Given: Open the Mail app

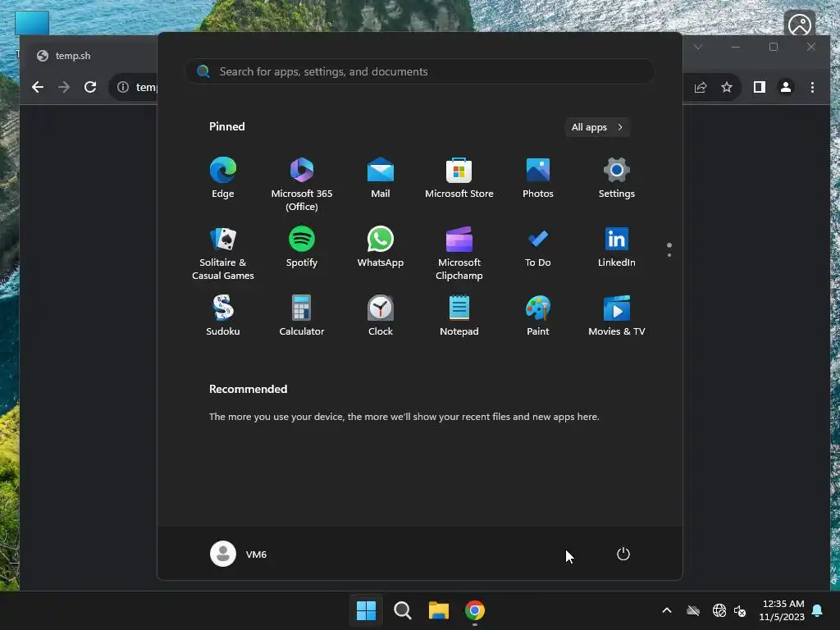Looking at the screenshot, I should click(381, 178).
